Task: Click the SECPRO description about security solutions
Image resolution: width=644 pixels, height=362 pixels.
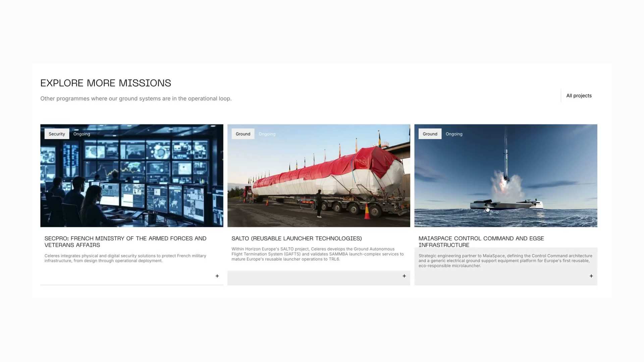Action: click(125, 258)
